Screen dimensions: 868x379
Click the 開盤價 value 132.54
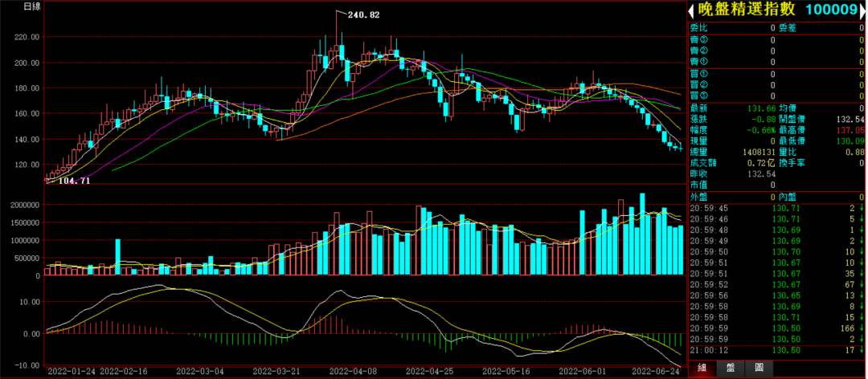click(850, 119)
